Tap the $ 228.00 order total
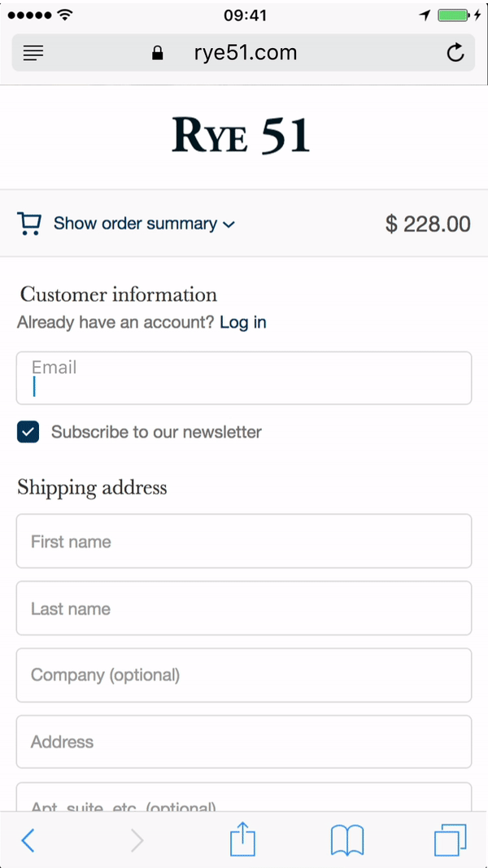This screenshot has height=868, width=488. tap(428, 224)
